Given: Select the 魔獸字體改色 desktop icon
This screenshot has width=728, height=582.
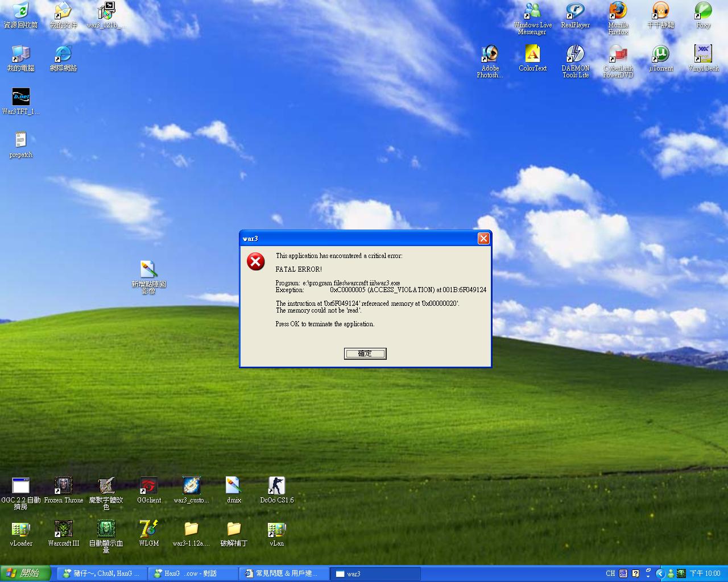Looking at the screenshot, I should click(106, 493).
